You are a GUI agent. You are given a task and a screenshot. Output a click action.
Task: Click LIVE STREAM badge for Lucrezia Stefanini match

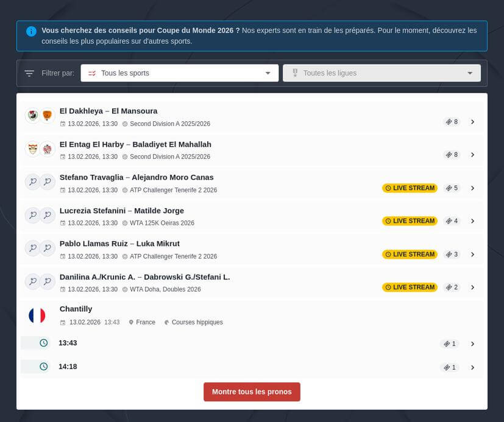point(410,221)
